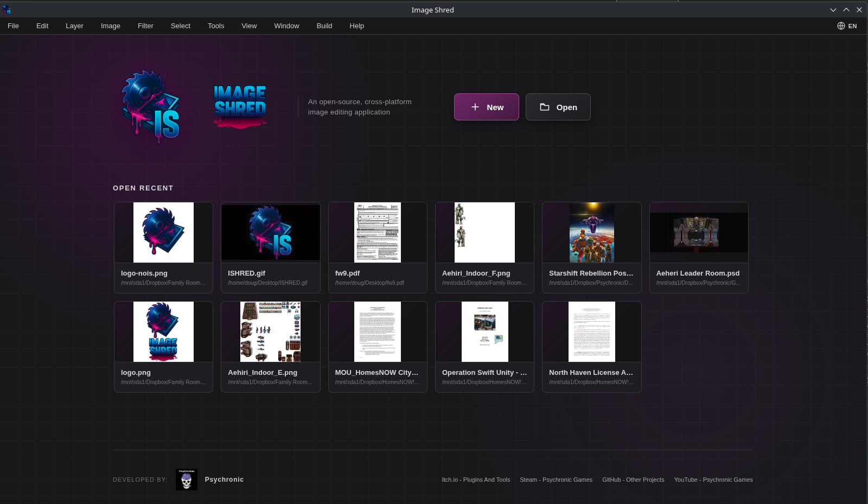Maximize the Image Shred window
The height and width of the screenshot is (504, 868).
point(846,10)
